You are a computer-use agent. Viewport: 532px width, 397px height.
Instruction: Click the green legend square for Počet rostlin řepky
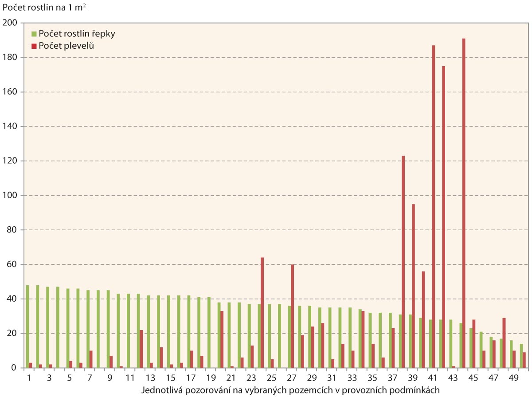[34, 34]
